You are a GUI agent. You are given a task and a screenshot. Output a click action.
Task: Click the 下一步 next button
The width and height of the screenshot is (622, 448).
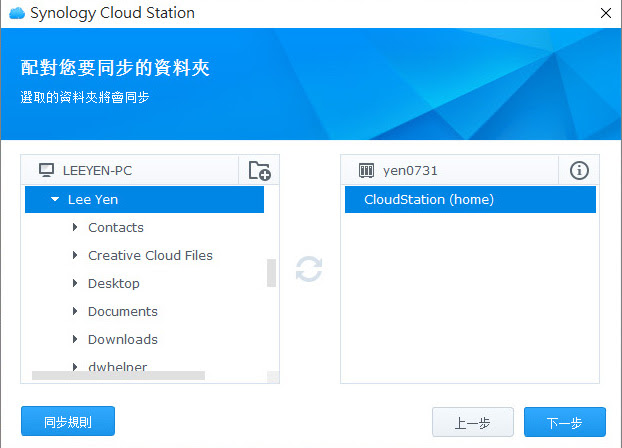click(x=565, y=422)
